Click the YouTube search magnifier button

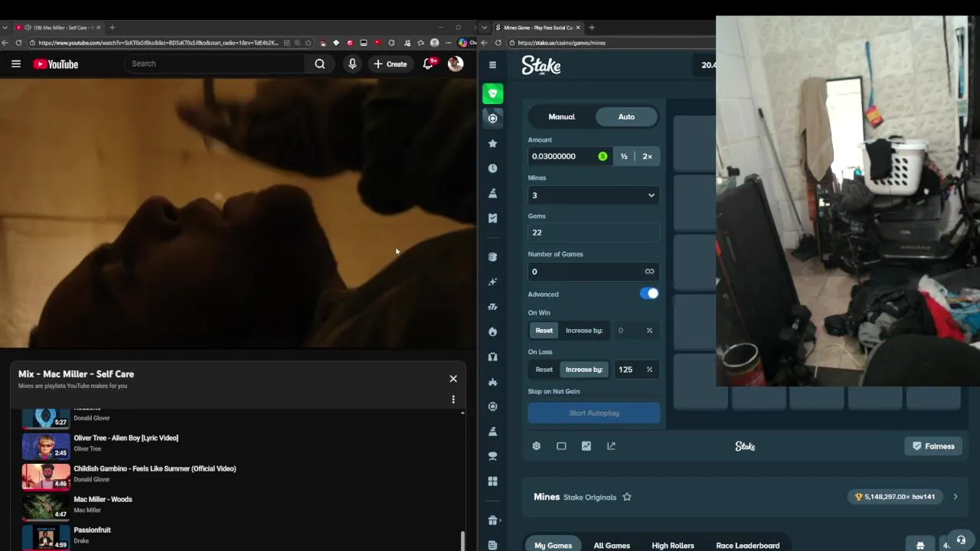(x=320, y=64)
